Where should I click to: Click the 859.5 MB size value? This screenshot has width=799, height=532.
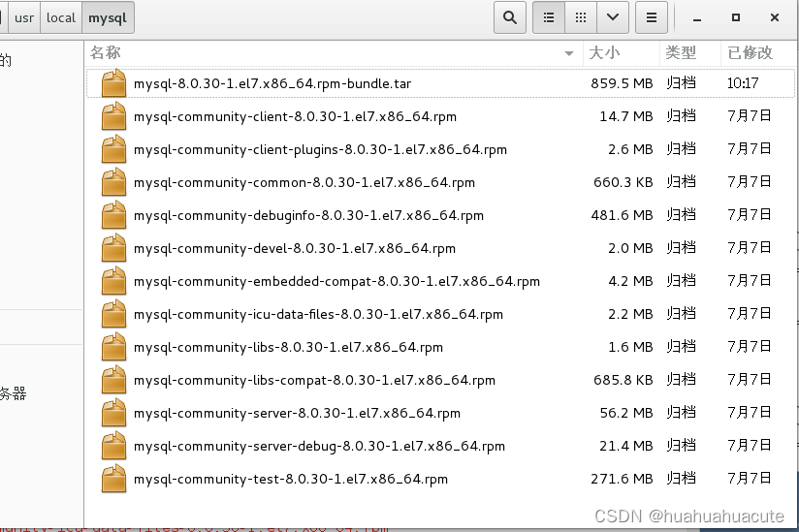point(622,83)
